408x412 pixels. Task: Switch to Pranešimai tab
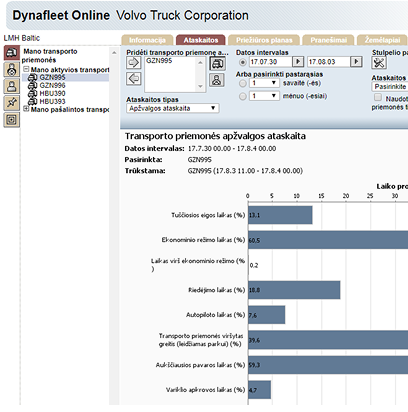tap(328, 40)
